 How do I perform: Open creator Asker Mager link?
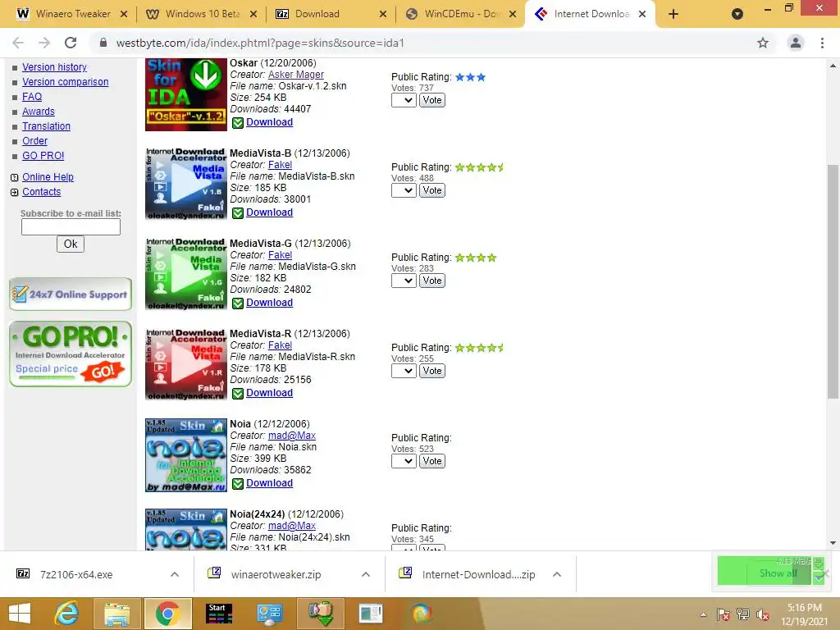pyautogui.click(x=295, y=75)
